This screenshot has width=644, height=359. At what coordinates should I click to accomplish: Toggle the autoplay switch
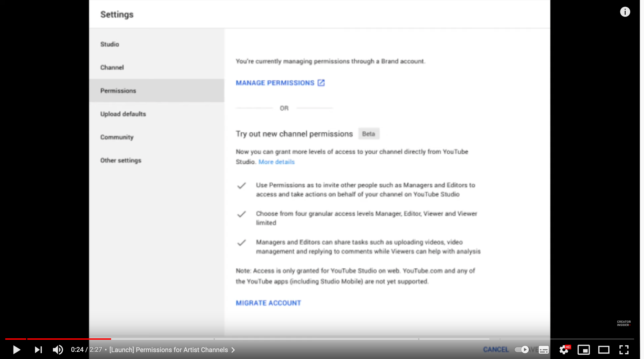pyautogui.click(x=522, y=350)
